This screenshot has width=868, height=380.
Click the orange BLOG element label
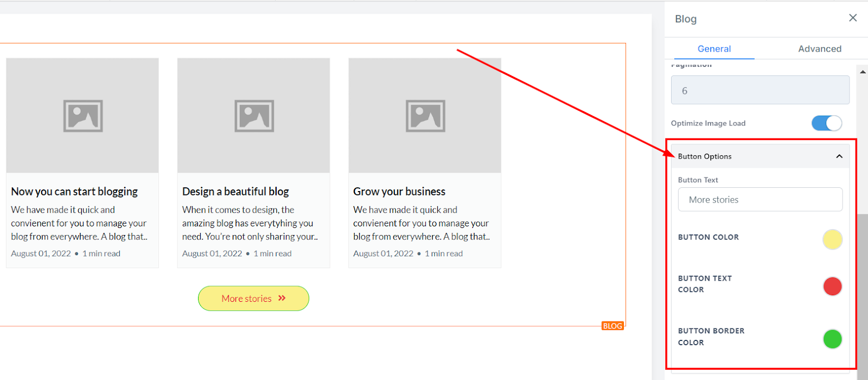coord(612,326)
